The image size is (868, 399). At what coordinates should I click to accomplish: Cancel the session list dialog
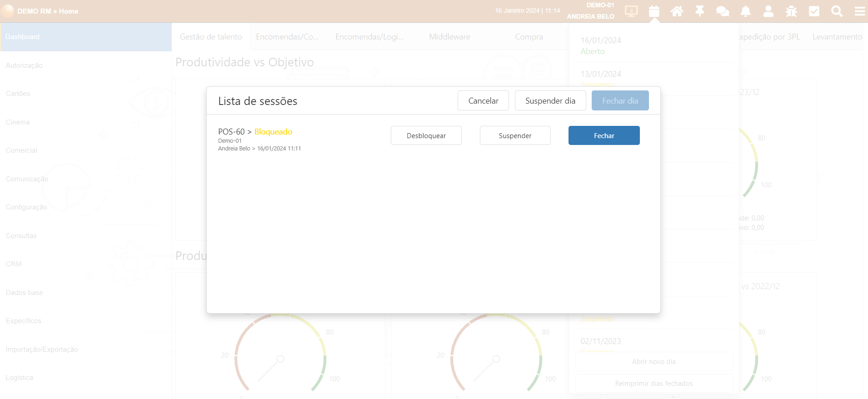click(483, 100)
